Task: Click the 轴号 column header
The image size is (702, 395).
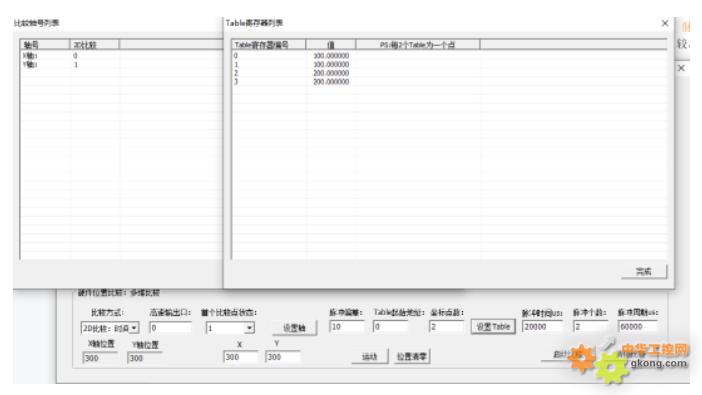Action: (x=45, y=45)
